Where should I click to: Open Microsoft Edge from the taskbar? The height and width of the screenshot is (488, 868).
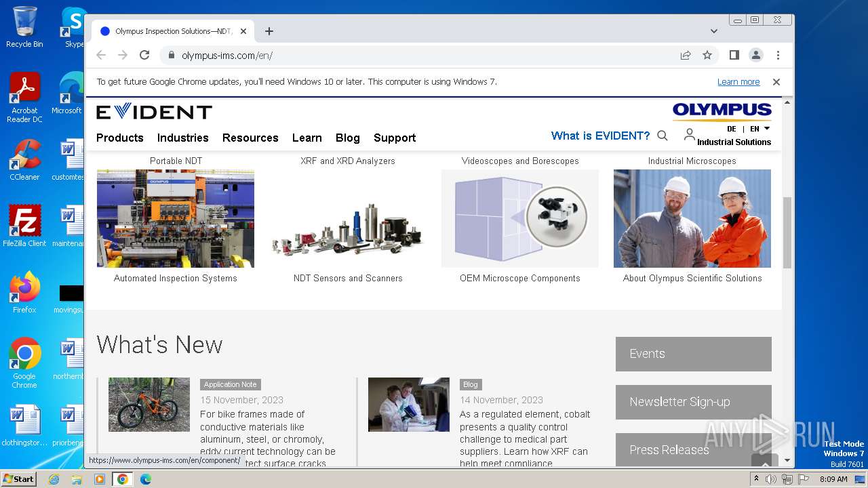(x=145, y=479)
